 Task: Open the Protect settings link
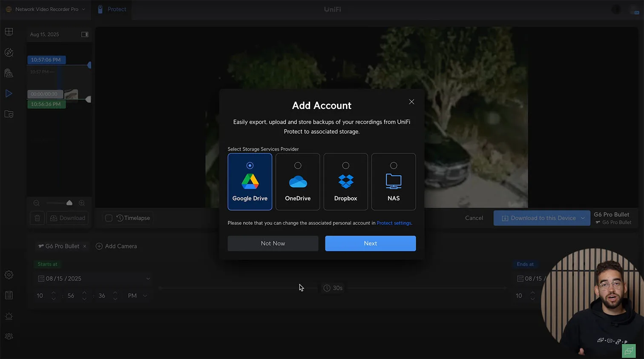point(394,223)
